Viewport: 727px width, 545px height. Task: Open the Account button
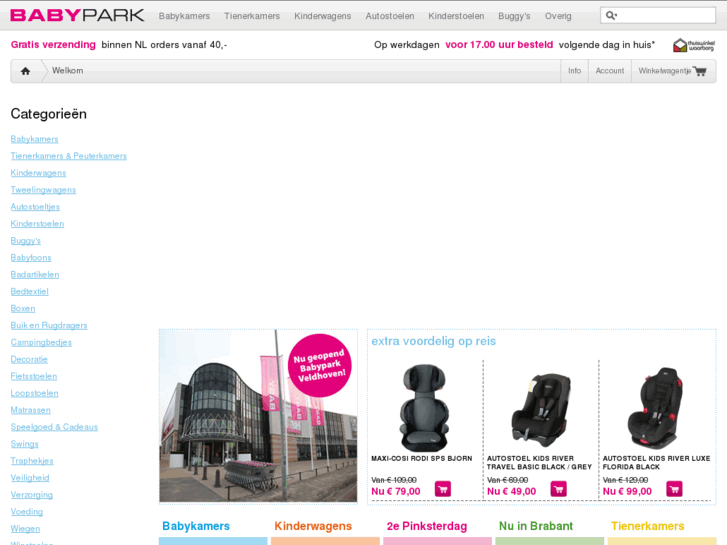(610, 71)
